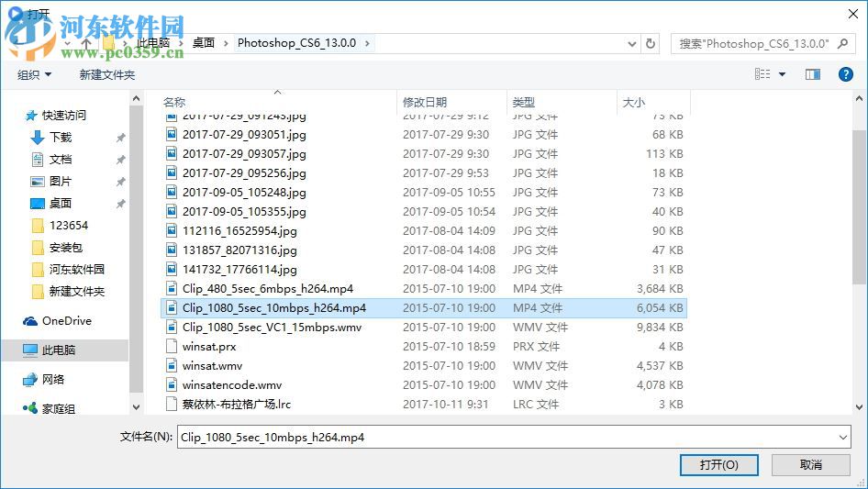Click the search magnifier icon
This screenshot has height=489, width=868.
(842, 43)
